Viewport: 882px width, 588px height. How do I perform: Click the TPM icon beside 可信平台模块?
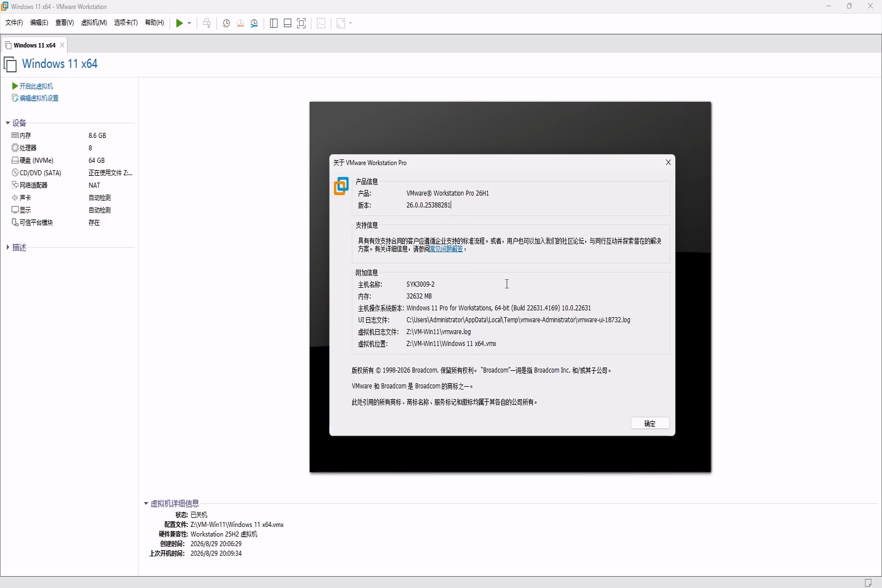point(15,222)
